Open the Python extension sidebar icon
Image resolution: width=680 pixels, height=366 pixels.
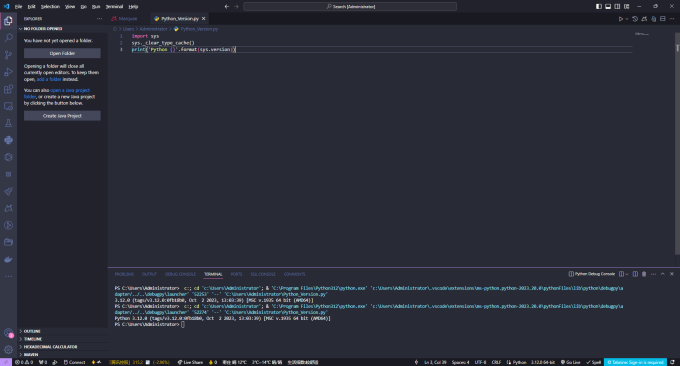[x=8, y=140]
